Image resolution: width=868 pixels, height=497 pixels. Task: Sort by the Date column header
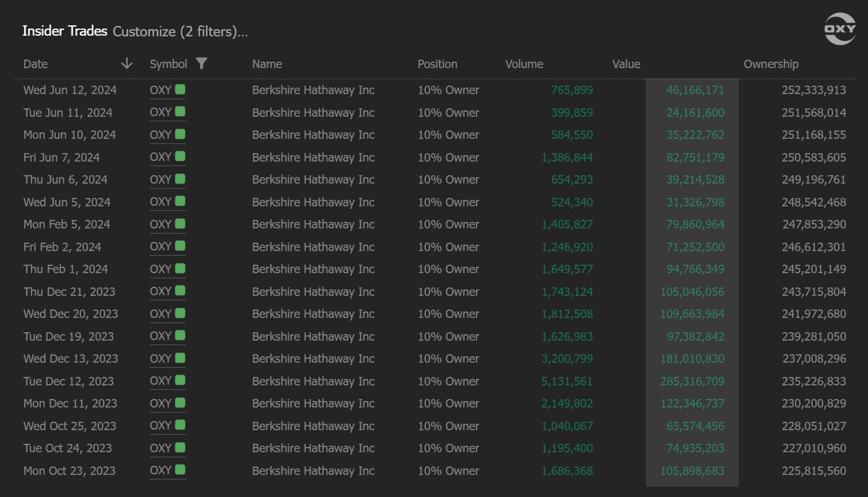pos(36,64)
